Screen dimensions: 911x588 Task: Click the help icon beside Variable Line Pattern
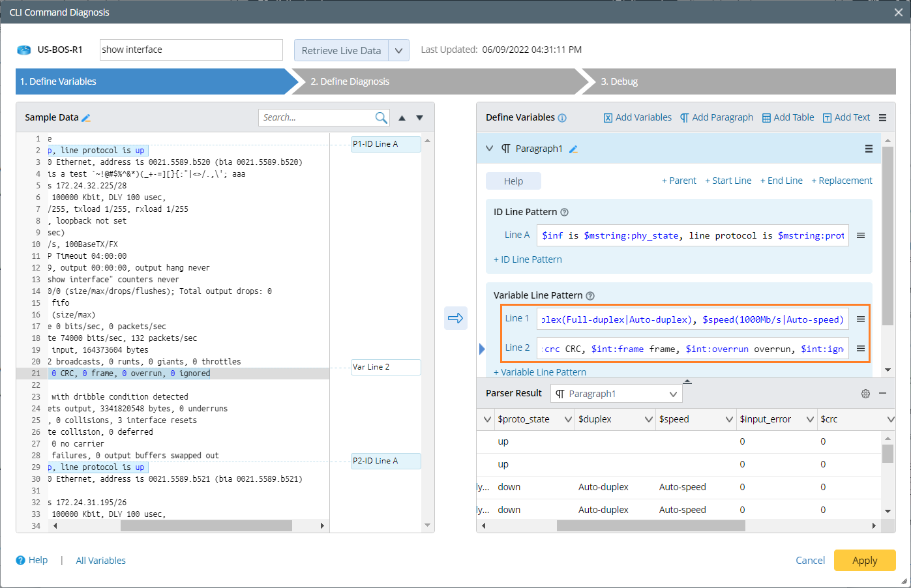(x=590, y=295)
